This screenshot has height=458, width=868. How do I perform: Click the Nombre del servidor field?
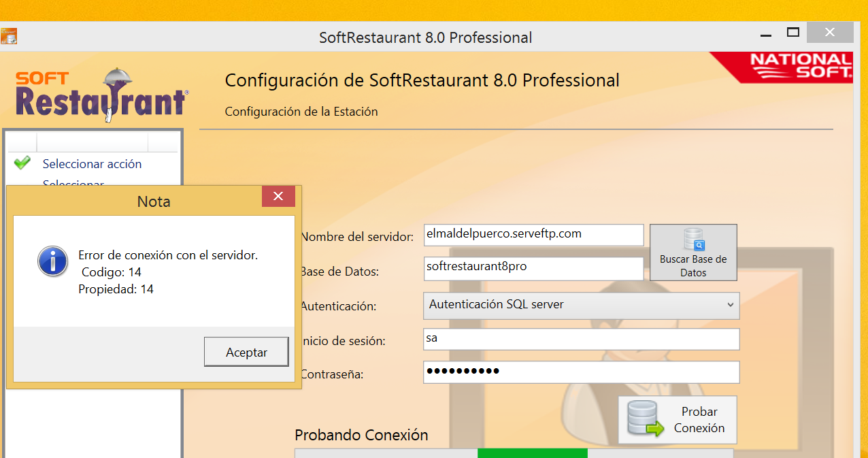533,235
